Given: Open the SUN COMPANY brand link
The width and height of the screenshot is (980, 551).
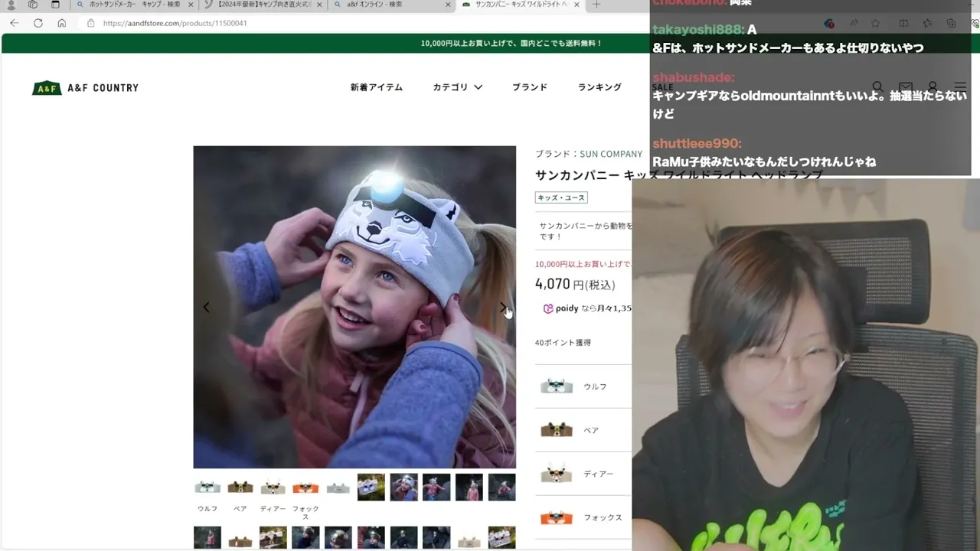Looking at the screenshot, I should click(x=611, y=154).
